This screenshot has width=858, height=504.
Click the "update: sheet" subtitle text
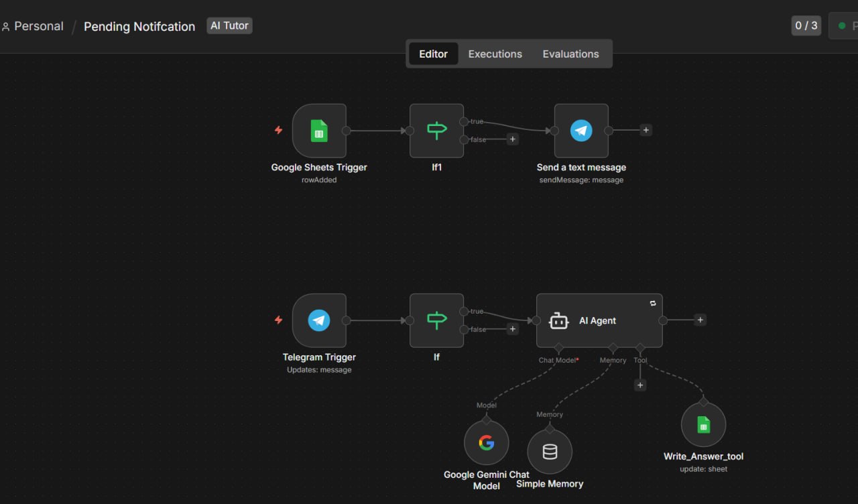[x=703, y=468]
